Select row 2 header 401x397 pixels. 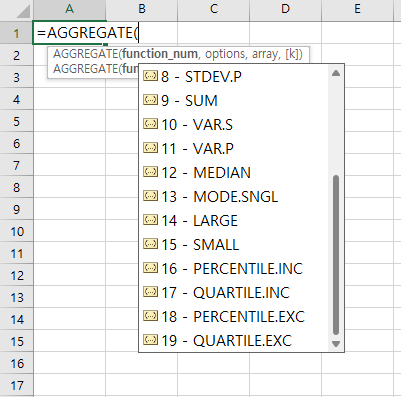16,55
